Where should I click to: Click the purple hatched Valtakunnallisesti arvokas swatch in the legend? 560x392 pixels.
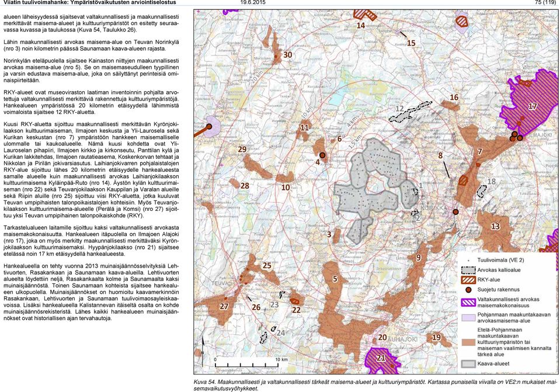[468, 302]
